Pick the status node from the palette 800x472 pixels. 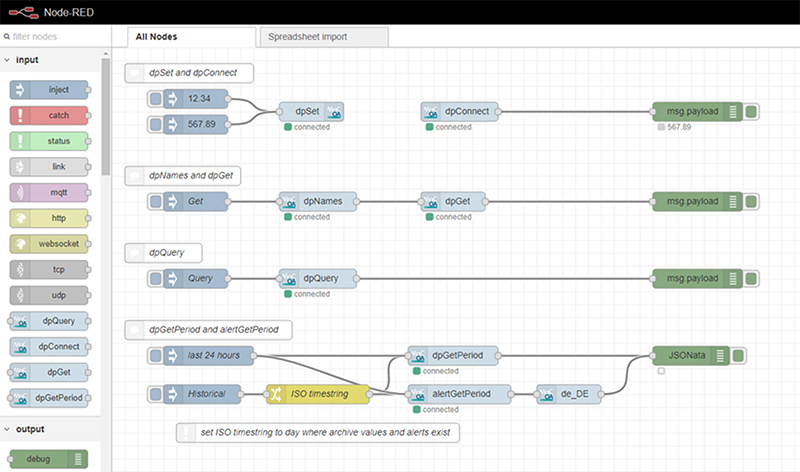[50, 141]
